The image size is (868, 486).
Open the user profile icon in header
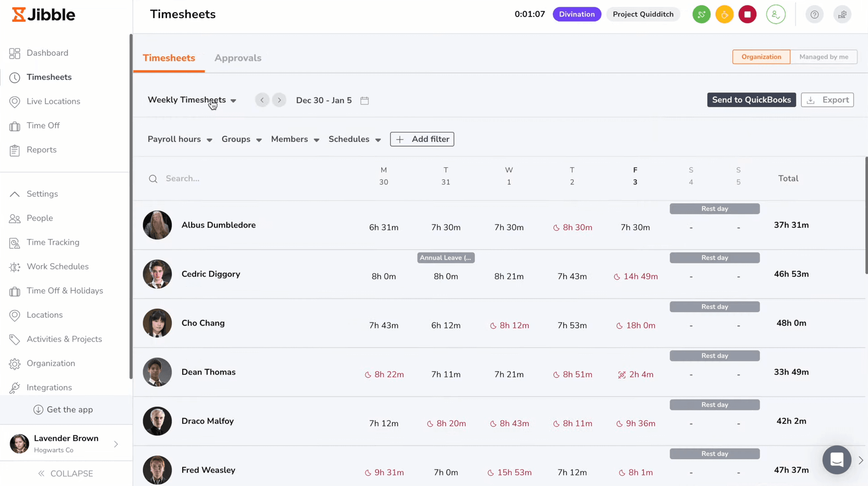point(775,15)
